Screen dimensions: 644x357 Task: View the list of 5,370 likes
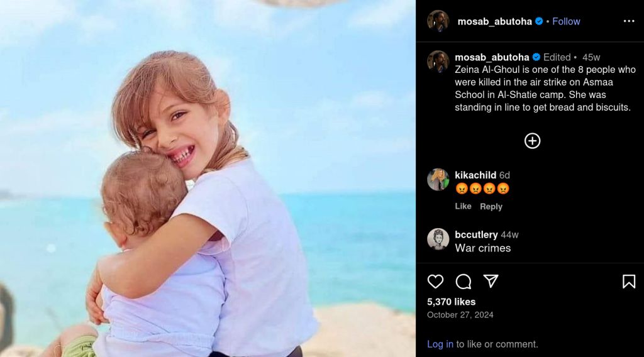(x=451, y=302)
